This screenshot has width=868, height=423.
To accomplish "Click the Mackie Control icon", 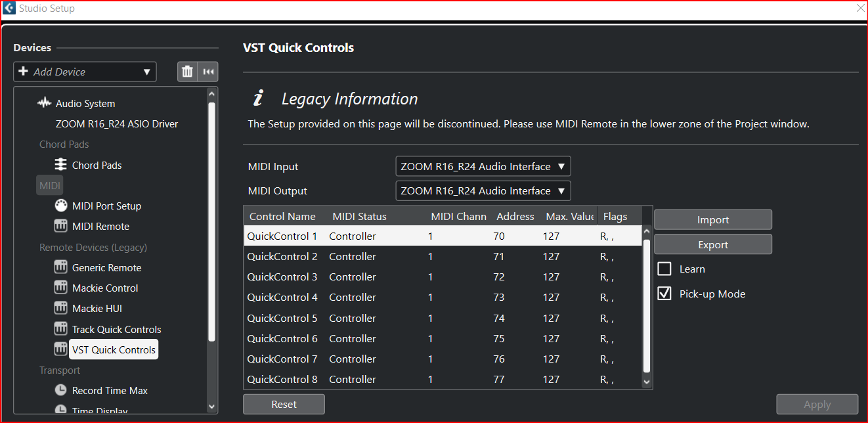I will (60, 288).
